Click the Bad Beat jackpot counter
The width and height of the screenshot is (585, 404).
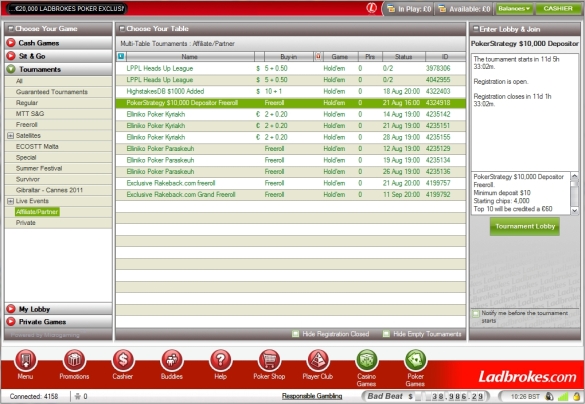425,396
